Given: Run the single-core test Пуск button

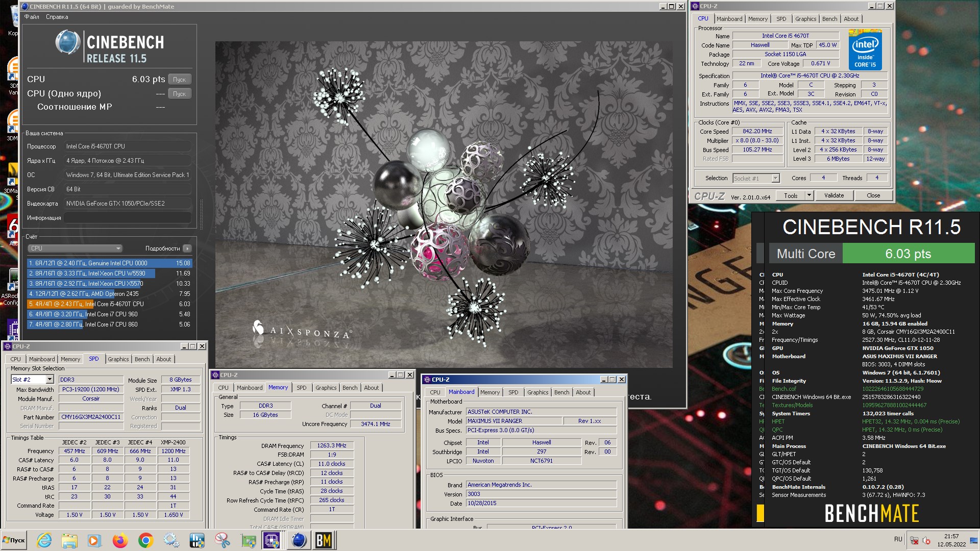Looking at the screenshot, I should (179, 94).
